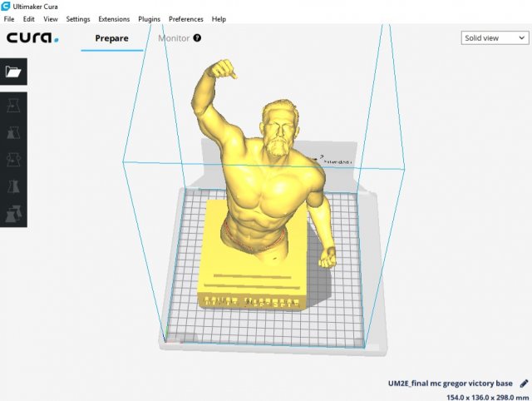The image size is (532, 401).
Task: Select the Per Model Settings tool
Action: pyautogui.click(x=13, y=213)
